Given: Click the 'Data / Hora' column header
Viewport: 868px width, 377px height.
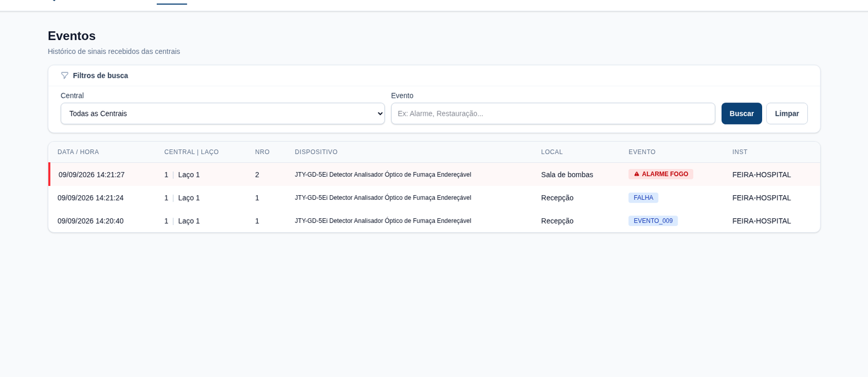Looking at the screenshot, I should click(78, 152).
